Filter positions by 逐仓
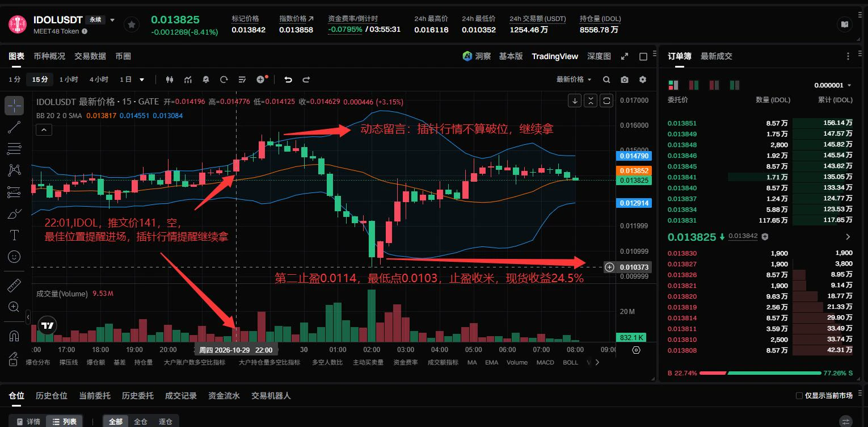Image resolution: width=868 pixels, height=427 pixels. [166, 421]
